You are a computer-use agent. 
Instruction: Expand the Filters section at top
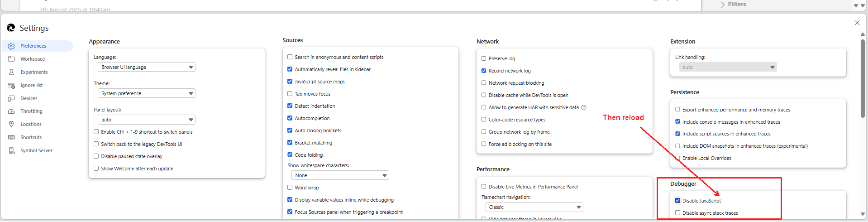point(733,5)
